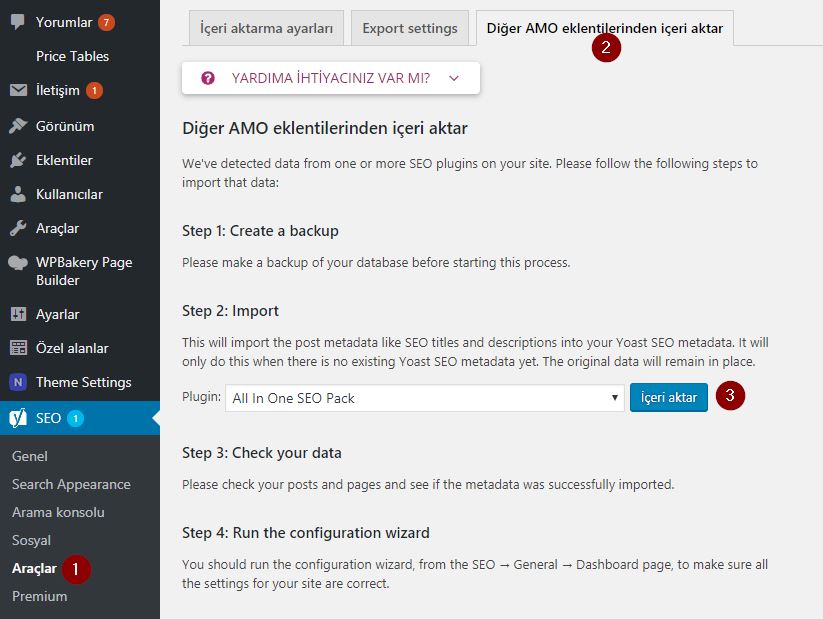The width and height of the screenshot is (823, 619).
Task: Switch to İçeri aktarma ayarları tab
Action: (x=266, y=28)
